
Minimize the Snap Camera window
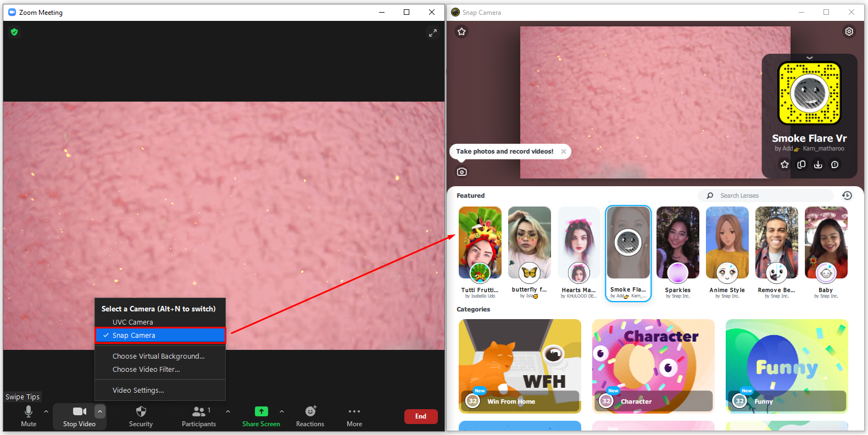coord(802,12)
